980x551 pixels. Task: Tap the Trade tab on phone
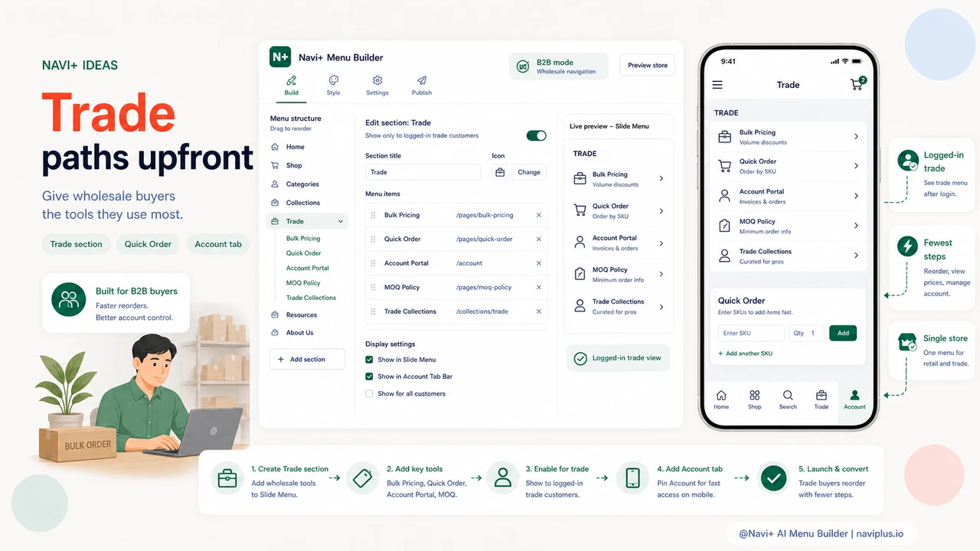pyautogui.click(x=822, y=399)
